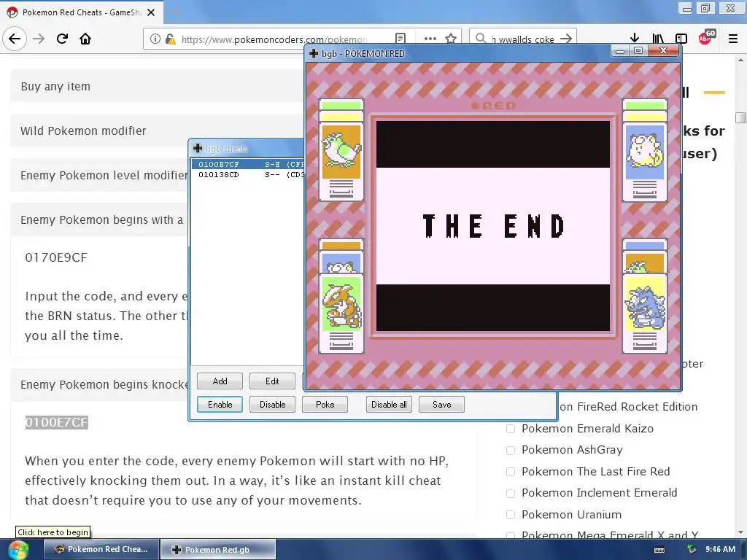The height and width of the screenshot is (560, 747).
Task: Click Save in the bgb cheat window
Action: (441, 404)
